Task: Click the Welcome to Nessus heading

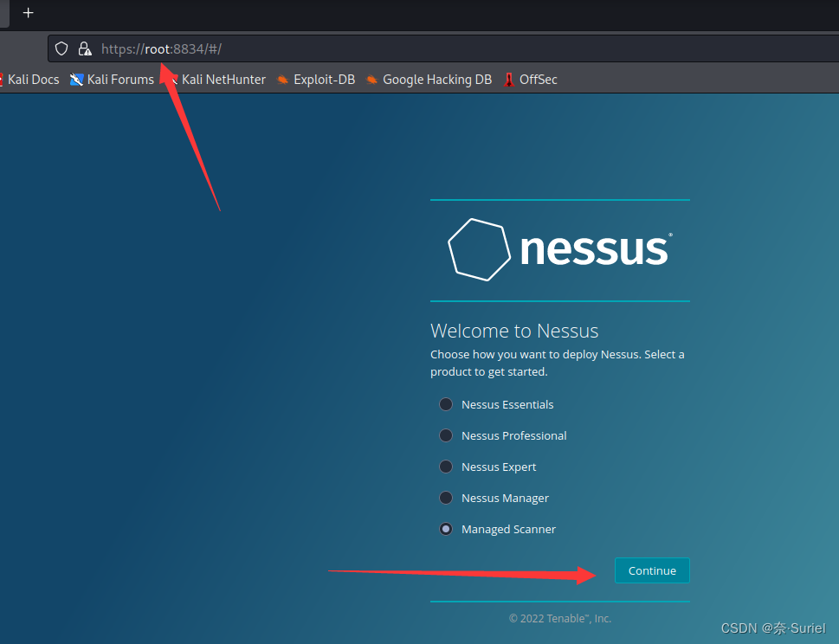Action: click(x=514, y=332)
